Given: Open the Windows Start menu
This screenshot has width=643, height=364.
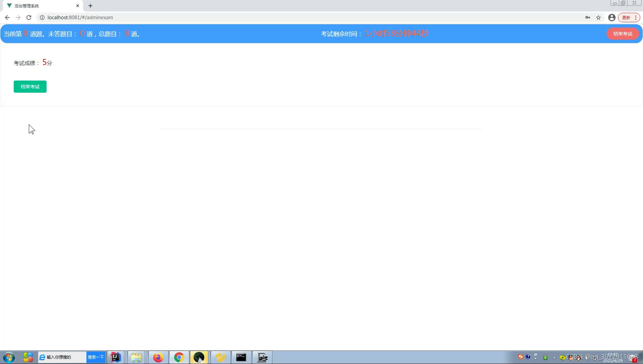Looking at the screenshot, I should click(9, 357).
